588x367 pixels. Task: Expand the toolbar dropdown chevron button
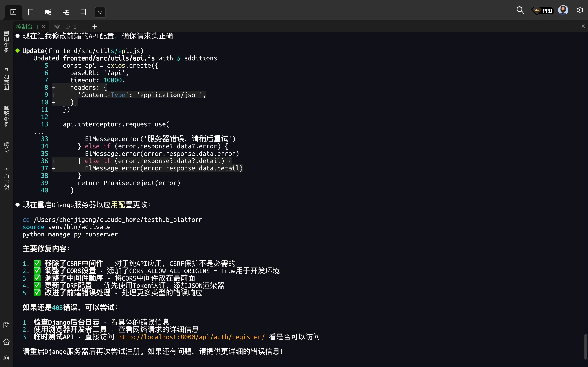pos(100,12)
